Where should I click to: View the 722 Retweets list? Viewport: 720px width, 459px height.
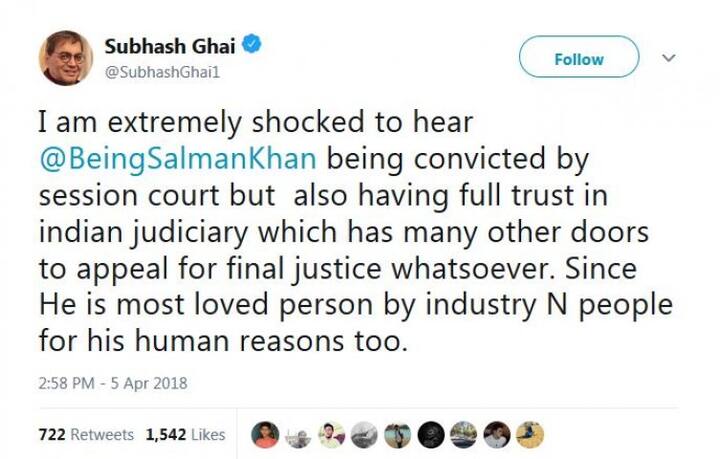(86, 434)
